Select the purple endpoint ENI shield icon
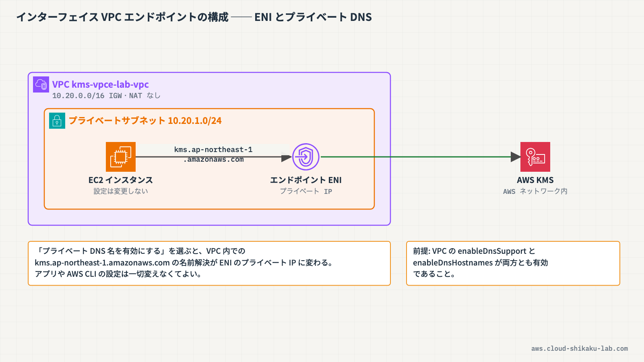This screenshot has height=362, width=644. pos(306,157)
